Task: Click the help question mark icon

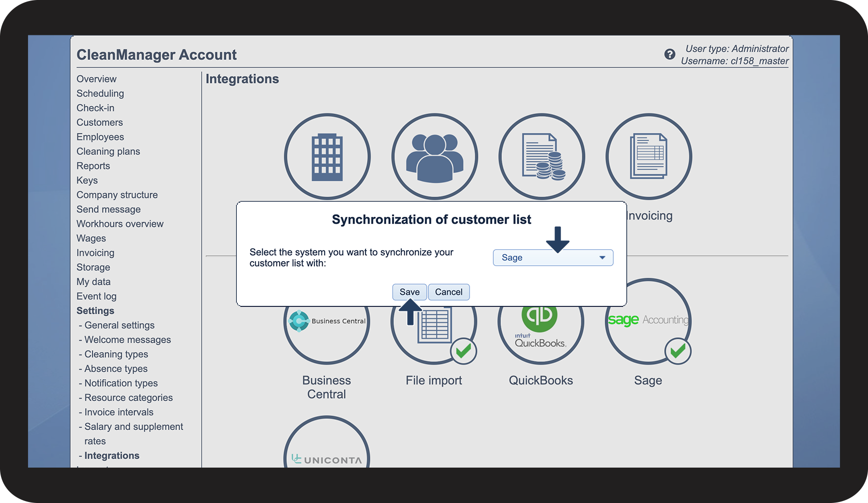Action: [x=670, y=54]
